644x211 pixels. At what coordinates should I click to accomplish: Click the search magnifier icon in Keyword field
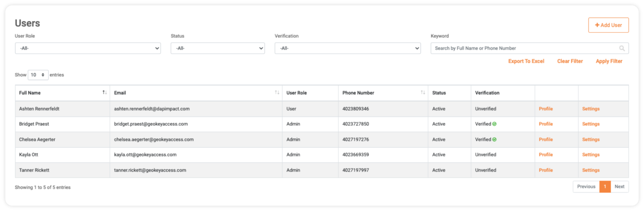[622, 48]
